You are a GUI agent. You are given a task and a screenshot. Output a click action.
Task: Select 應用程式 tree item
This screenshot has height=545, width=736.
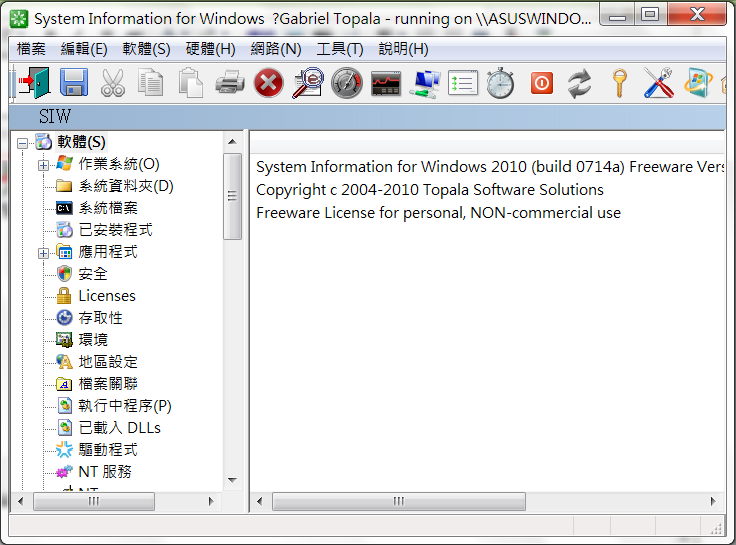tap(108, 252)
